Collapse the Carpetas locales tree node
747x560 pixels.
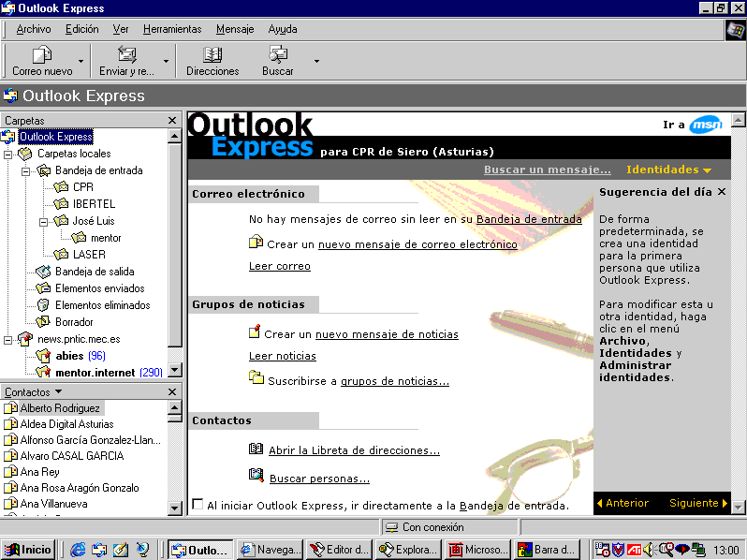pos(8,155)
